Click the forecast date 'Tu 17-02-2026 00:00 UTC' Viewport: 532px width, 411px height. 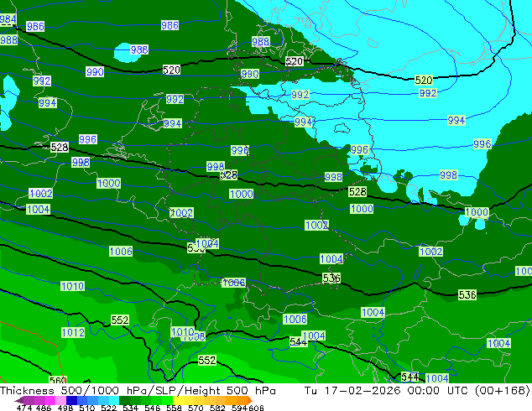tap(388, 391)
